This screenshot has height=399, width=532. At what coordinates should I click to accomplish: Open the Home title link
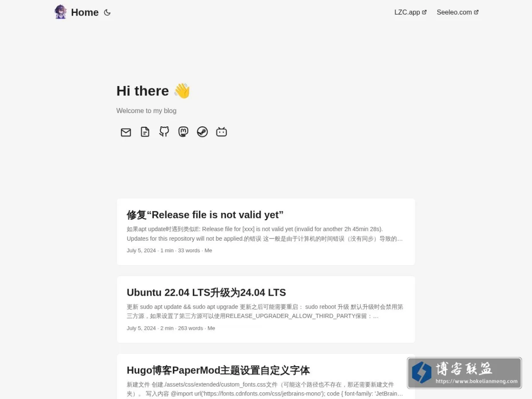click(85, 12)
